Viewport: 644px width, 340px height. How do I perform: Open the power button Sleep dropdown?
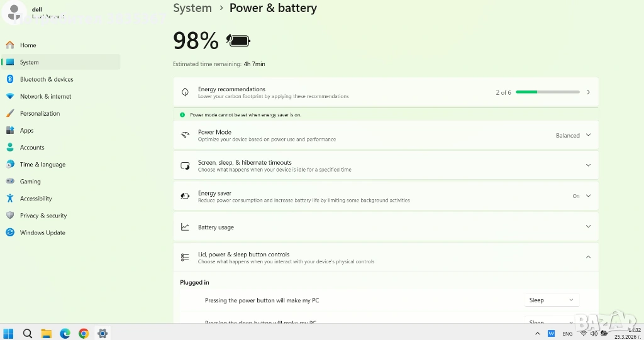552,300
